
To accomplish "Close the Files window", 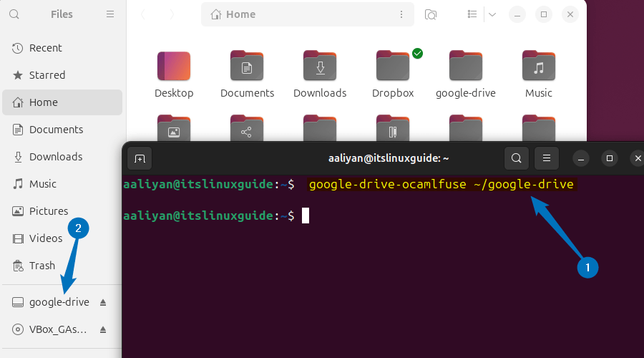I will [570, 14].
